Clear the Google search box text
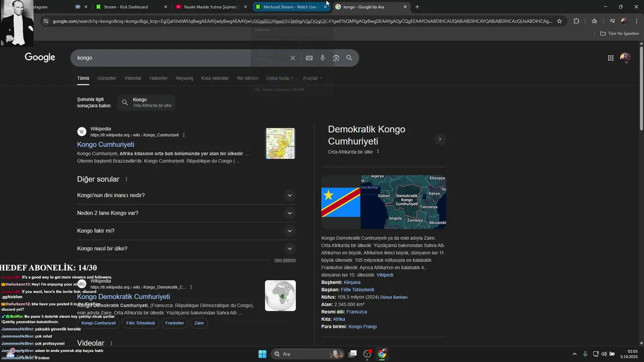Screen dimensions: 644x362 (293, 58)
